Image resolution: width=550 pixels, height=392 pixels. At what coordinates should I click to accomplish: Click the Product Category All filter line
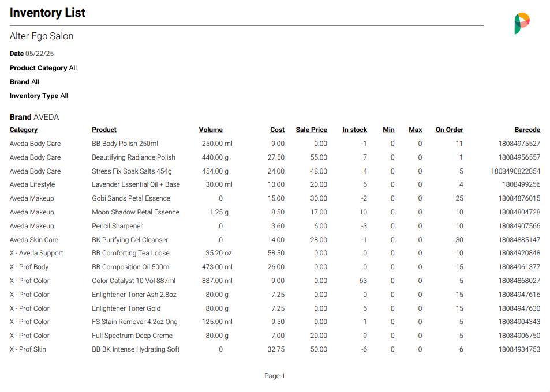tap(43, 68)
